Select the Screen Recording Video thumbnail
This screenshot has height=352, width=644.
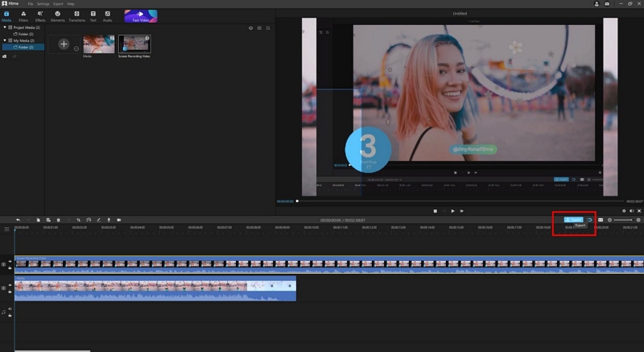tap(134, 44)
